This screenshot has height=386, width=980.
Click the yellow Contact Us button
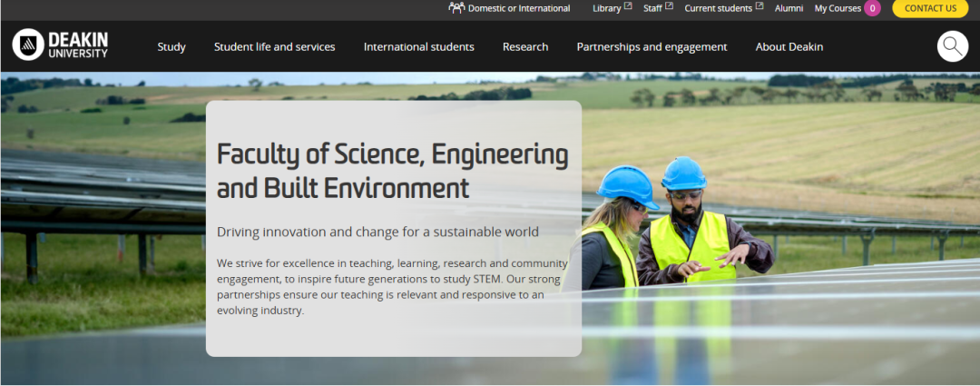[931, 8]
